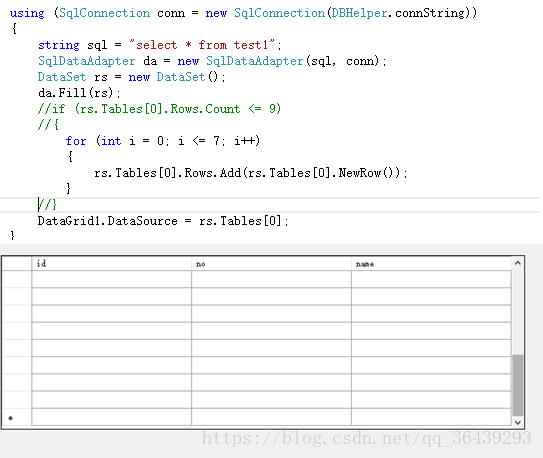
Task: Click the first empty id cell
Action: click(x=112, y=279)
